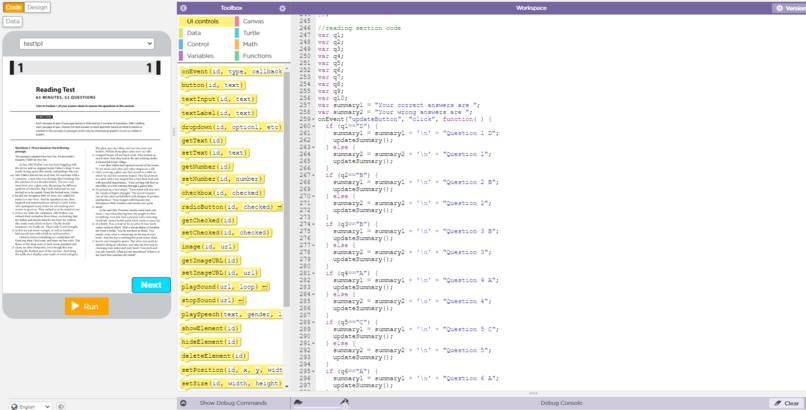The width and height of the screenshot is (806, 410).
Task: Select the deleteElement(id) block
Action: pyautogui.click(x=214, y=357)
